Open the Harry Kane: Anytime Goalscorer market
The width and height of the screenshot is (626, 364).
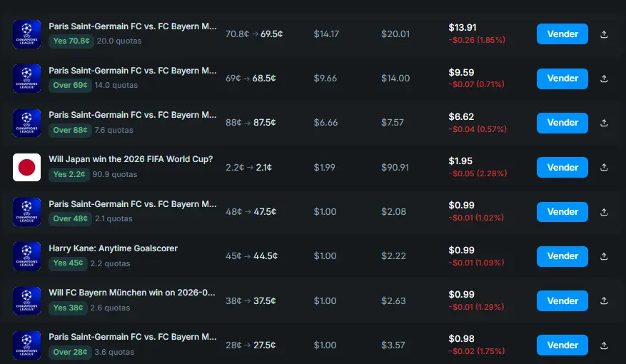click(x=113, y=248)
